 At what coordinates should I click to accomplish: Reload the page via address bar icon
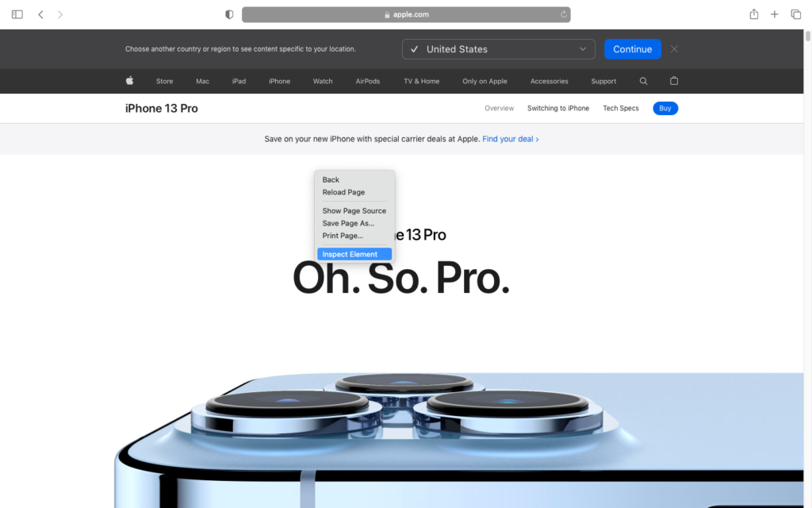tap(564, 14)
